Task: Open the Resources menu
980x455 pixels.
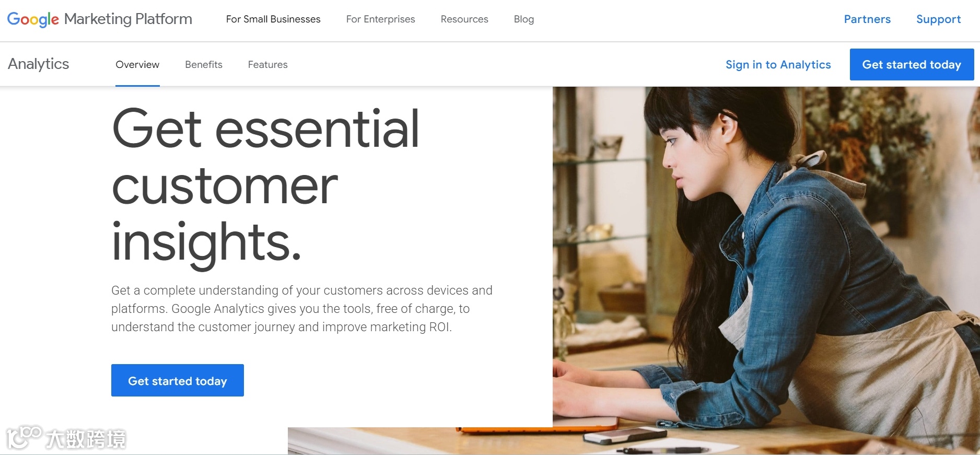Action: pyautogui.click(x=464, y=19)
